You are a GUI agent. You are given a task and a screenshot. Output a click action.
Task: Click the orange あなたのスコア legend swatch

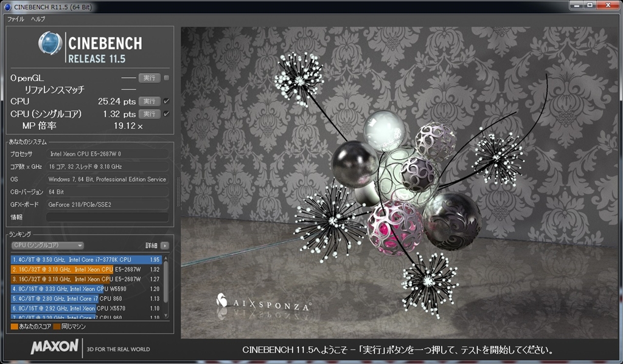pos(15,327)
